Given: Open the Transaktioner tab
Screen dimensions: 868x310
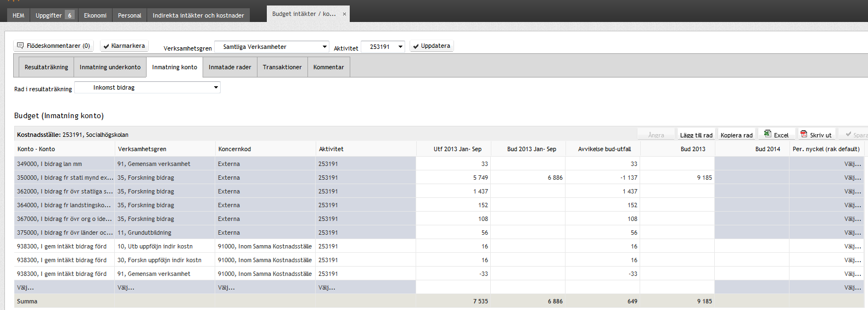Looking at the screenshot, I should [x=282, y=67].
